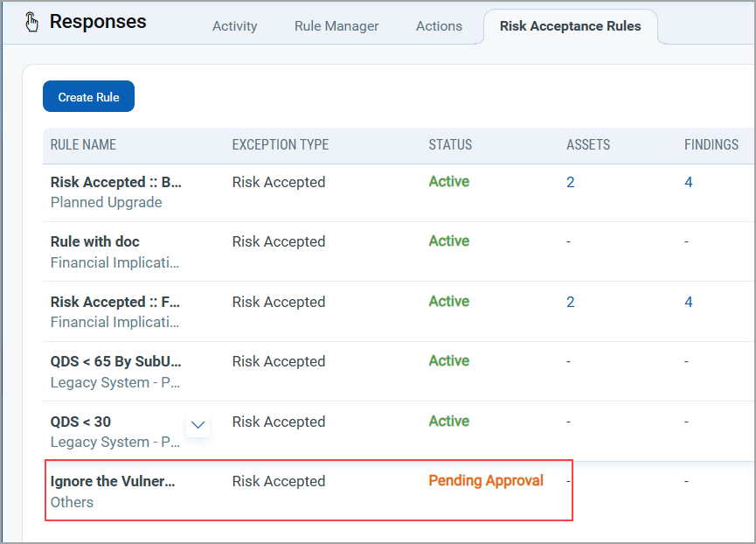
Task: Sort by the Assets column header
Action: tap(588, 145)
